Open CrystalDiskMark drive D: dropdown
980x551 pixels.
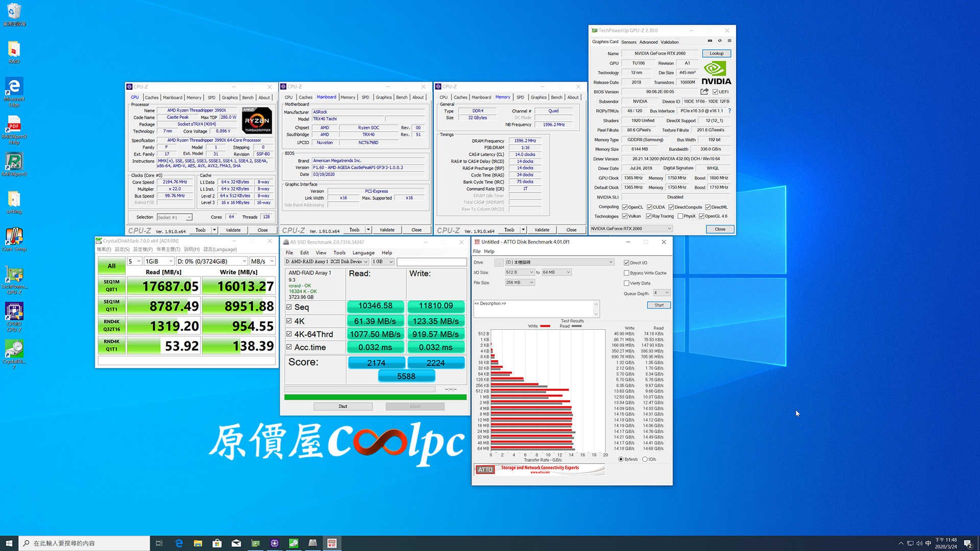click(x=212, y=261)
